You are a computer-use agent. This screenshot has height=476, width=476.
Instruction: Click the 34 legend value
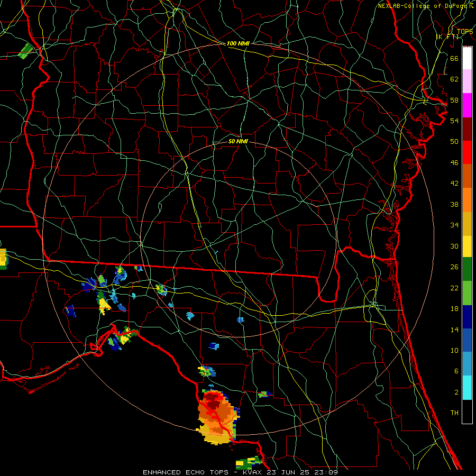pos(454,225)
